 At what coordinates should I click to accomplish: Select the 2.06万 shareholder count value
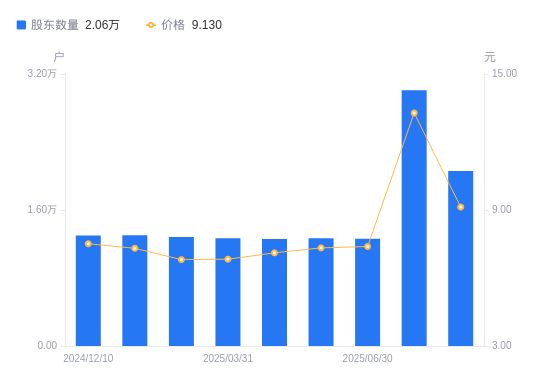102,25
